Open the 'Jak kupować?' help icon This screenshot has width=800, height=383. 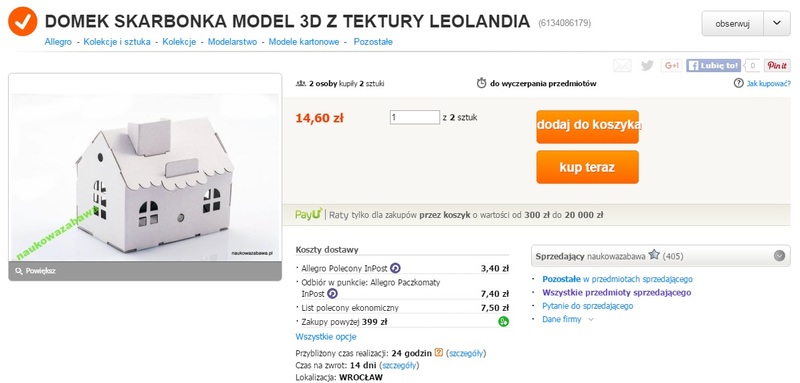738,83
